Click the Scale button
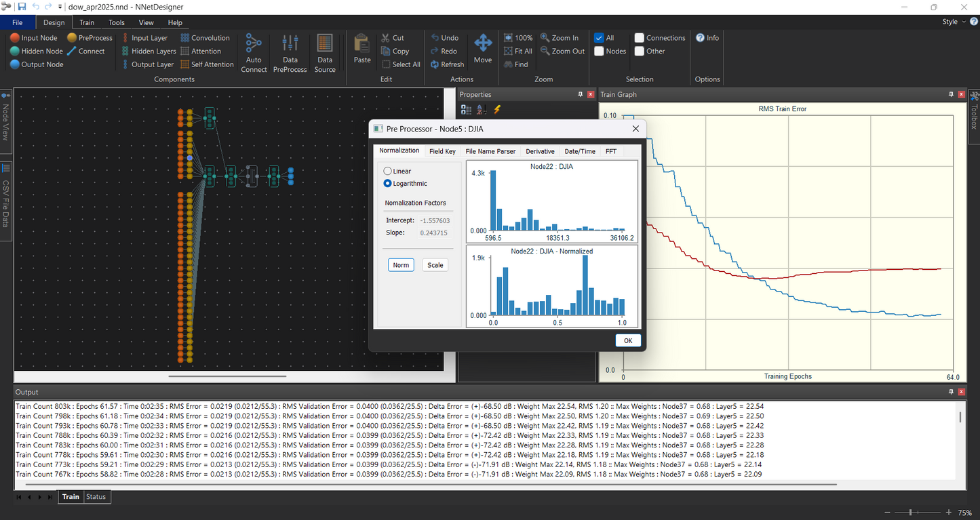Screen dimensions: 980x520 click(435, 265)
